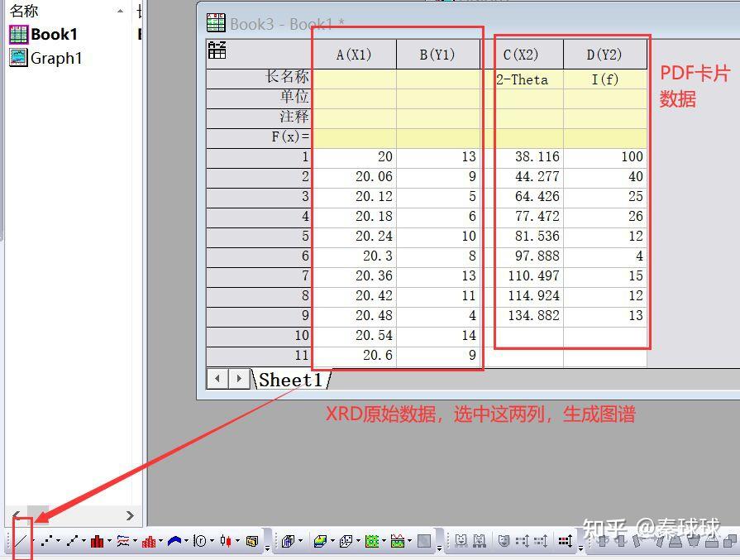Switch to the Sheet1 tab

click(x=291, y=379)
